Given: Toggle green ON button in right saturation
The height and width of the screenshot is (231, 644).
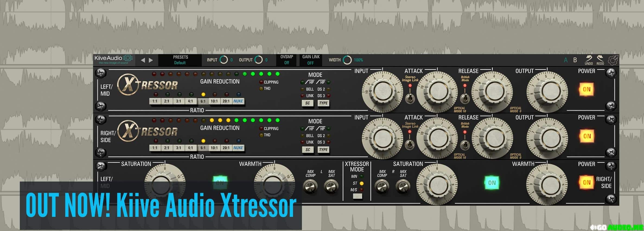Looking at the screenshot, I should pos(492,183).
